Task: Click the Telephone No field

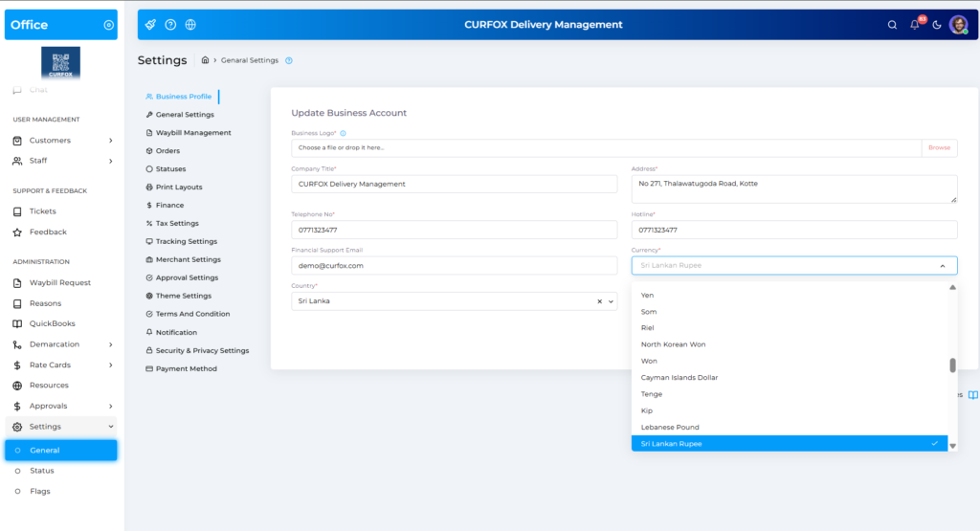Action: click(x=455, y=230)
